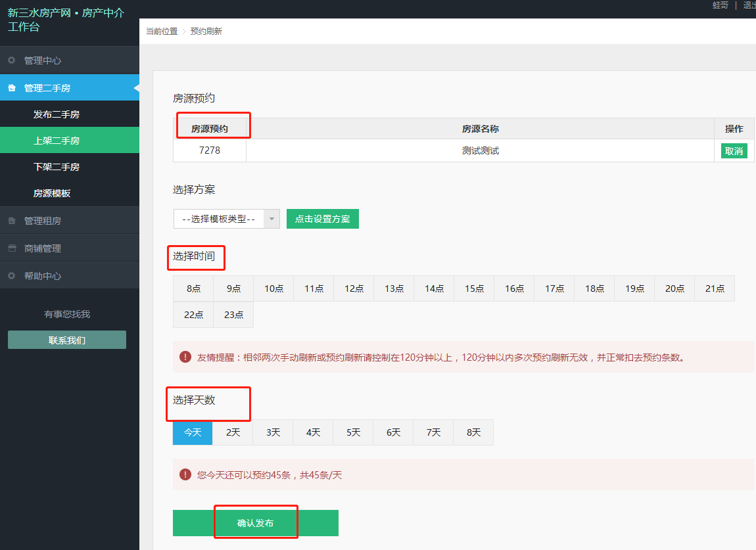Image resolution: width=756 pixels, height=550 pixels.
Task: Select 今天 in the day options
Action: pos(193,432)
